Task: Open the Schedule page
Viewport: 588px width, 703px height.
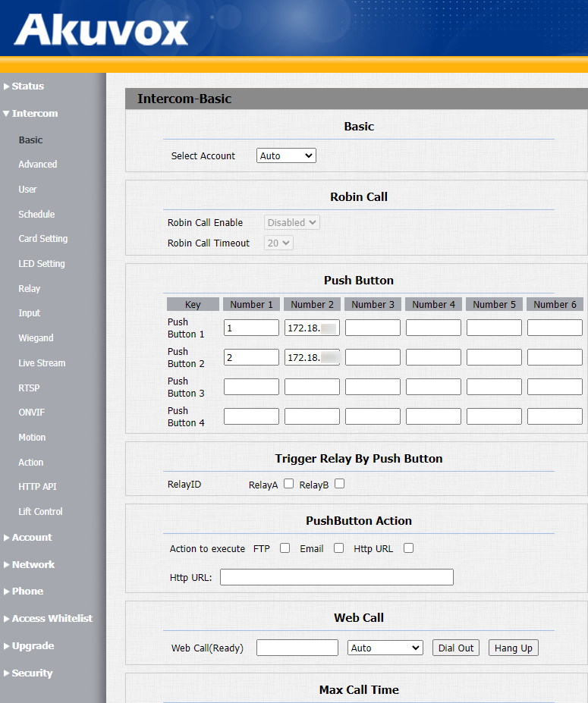Action: (x=36, y=215)
